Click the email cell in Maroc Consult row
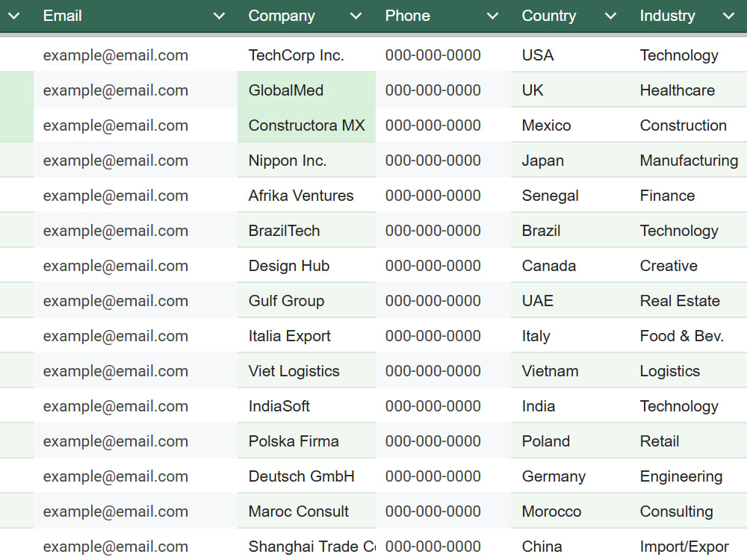 136,511
